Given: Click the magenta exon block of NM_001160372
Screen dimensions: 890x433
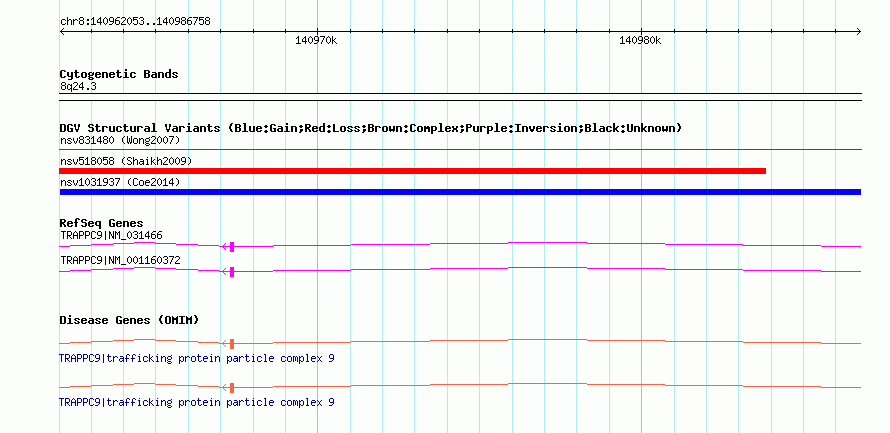Looking at the screenshot, I should tap(232, 271).
